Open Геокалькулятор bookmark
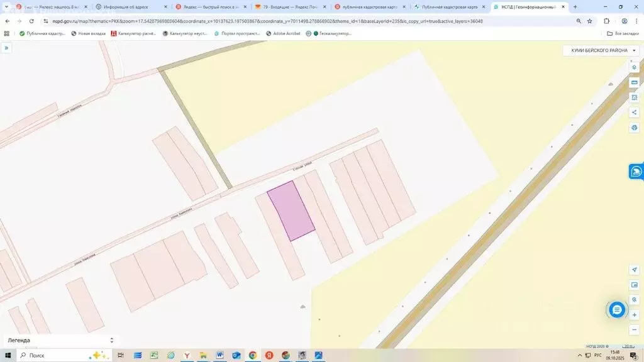The image size is (644, 362). tap(332, 34)
